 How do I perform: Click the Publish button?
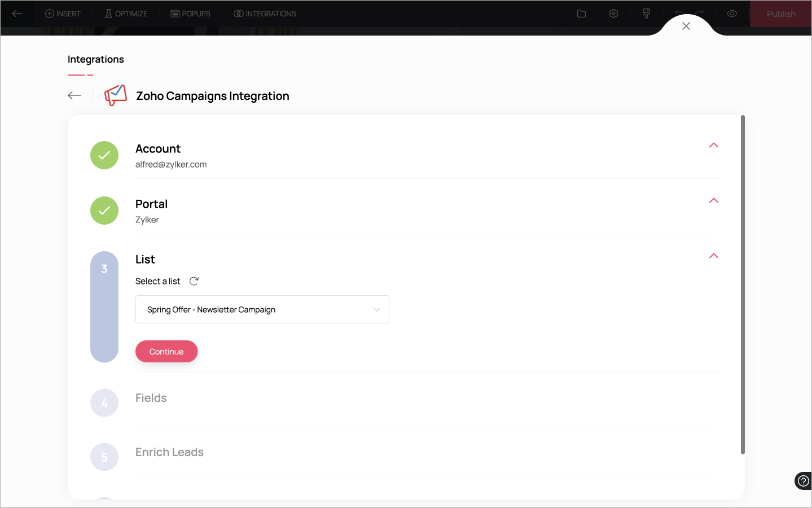coord(781,14)
